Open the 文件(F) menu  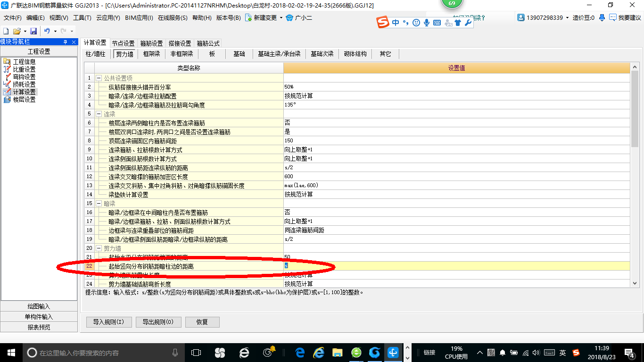12,18
